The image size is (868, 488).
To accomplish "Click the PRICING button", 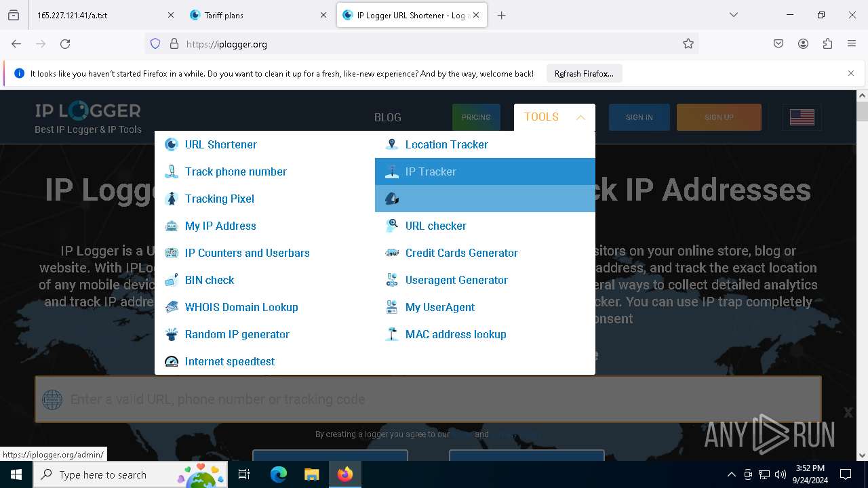I will (x=476, y=117).
